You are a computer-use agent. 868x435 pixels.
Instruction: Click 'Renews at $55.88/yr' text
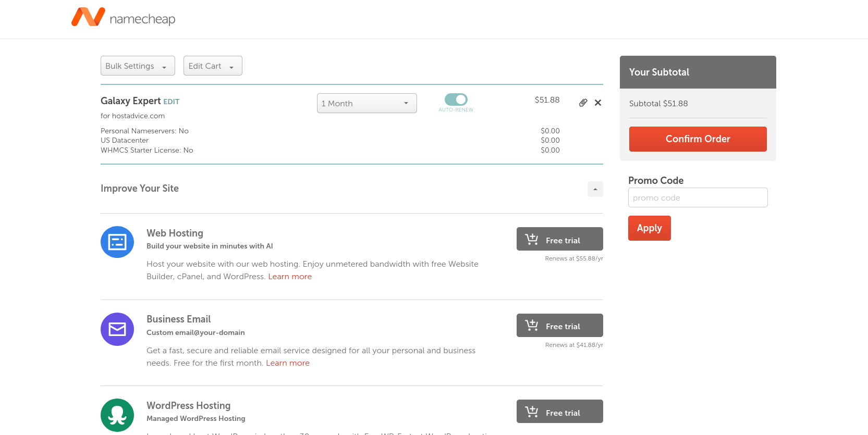(574, 258)
